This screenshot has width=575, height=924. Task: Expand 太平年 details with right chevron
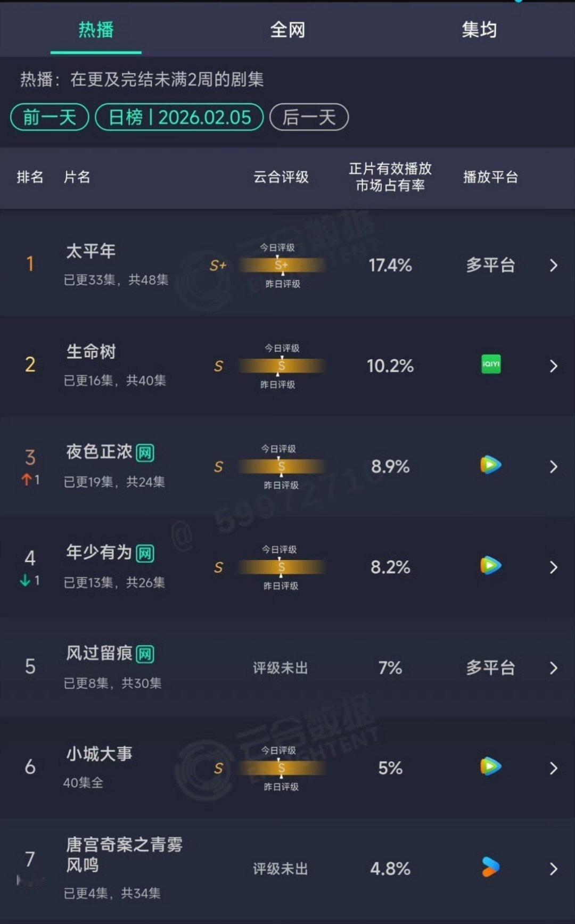tap(553, 265)
